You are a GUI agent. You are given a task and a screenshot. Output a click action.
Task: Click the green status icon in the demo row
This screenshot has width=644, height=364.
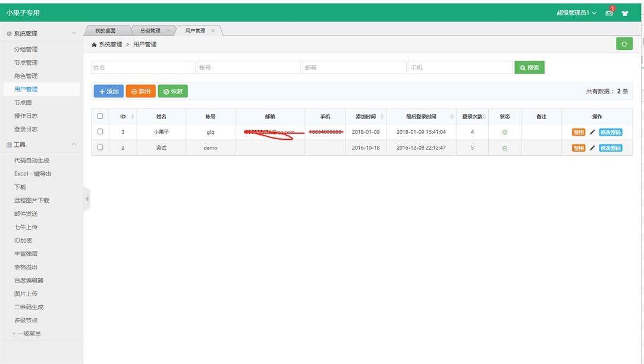[x=505, y=148]
